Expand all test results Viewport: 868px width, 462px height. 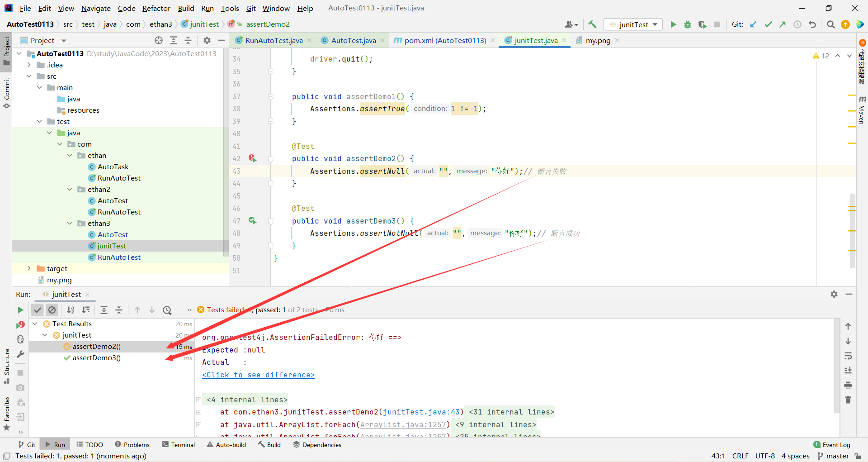point(104,310)
